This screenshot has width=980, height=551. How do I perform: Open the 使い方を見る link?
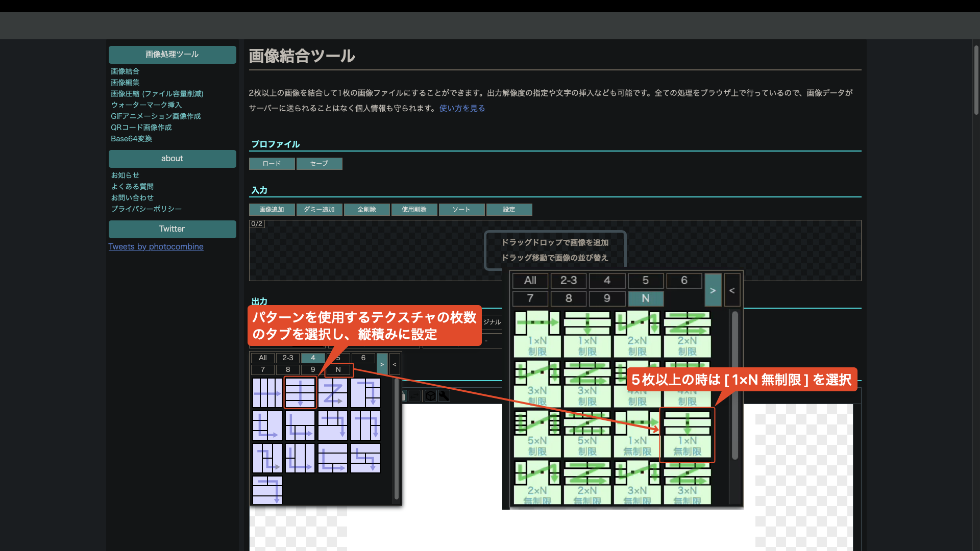[462, 108]
